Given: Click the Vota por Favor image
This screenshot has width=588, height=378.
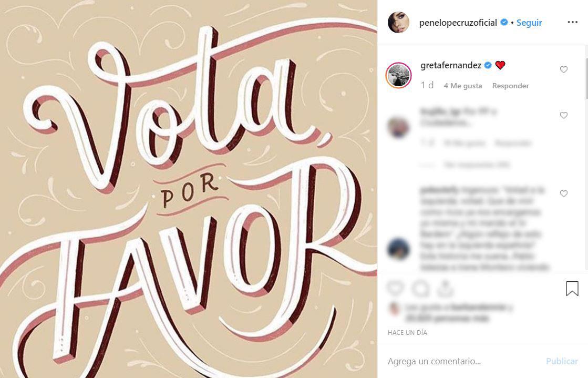Looking at the screenshot, I should (189, 189).
